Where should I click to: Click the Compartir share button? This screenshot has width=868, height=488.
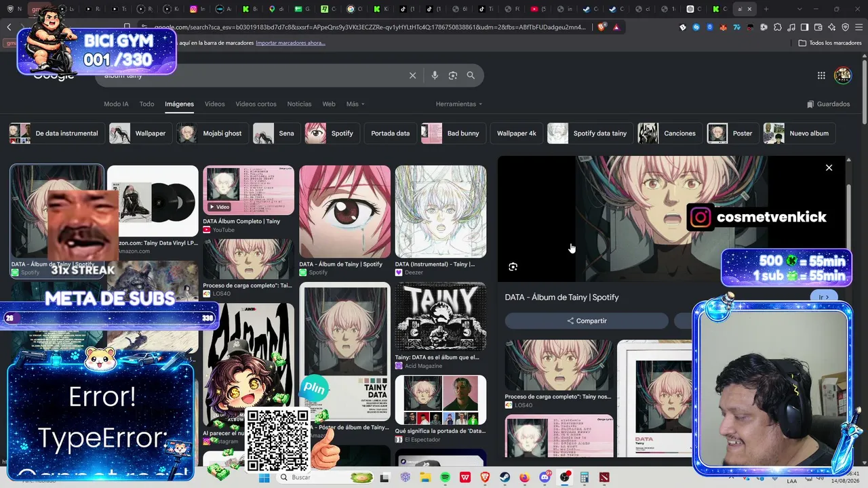[587, 321]
